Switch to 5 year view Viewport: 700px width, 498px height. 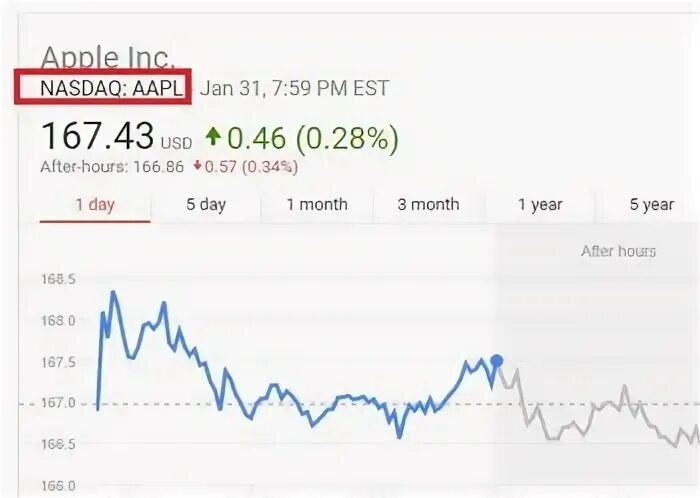click(x=651, y=205)
